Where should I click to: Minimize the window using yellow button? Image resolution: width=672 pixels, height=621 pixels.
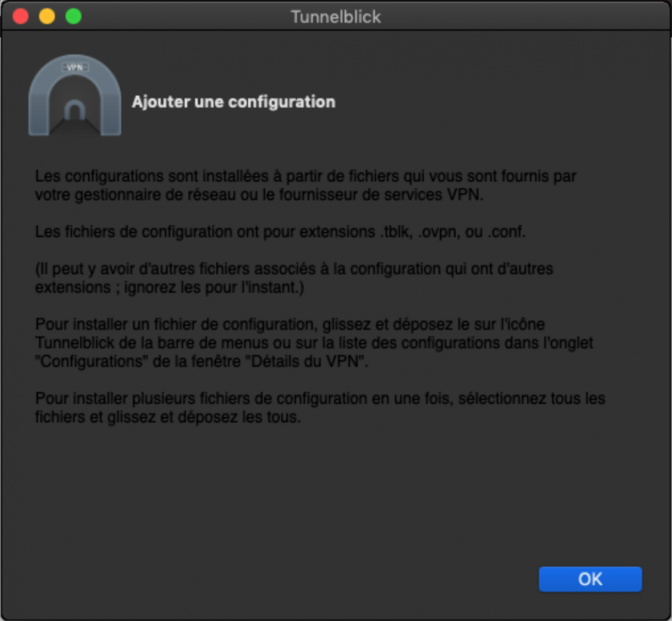coord(47,16)
